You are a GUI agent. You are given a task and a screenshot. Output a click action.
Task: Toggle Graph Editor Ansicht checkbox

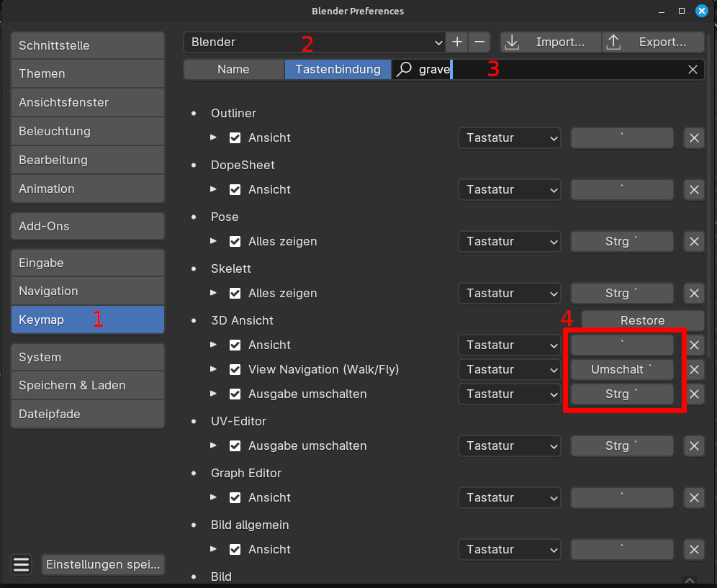click(235, 497)
